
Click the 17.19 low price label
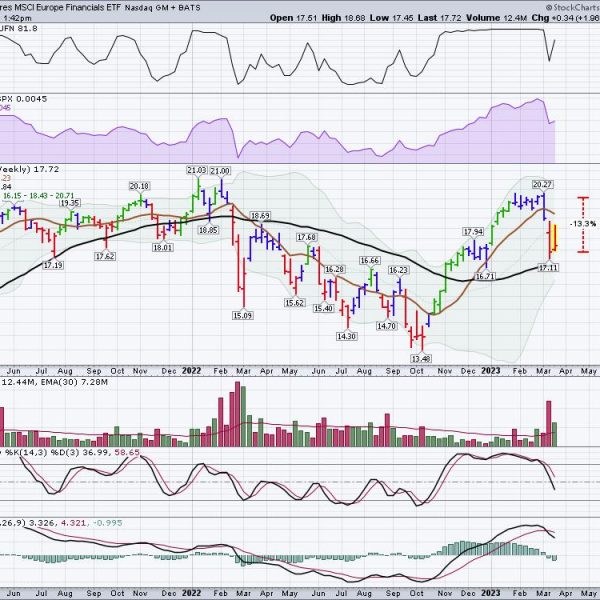53,265
